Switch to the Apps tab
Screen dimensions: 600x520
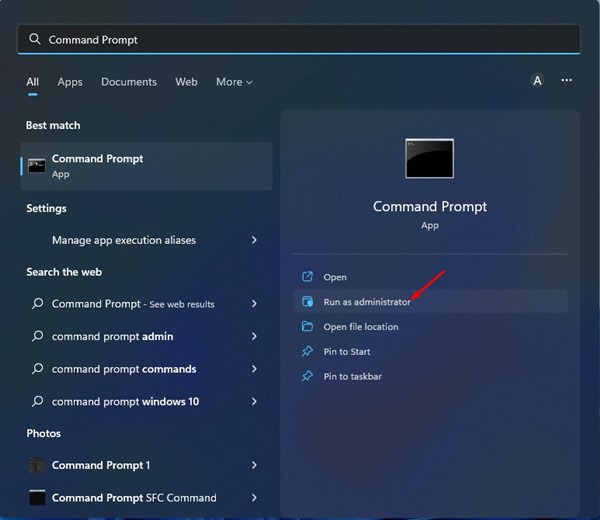coord(70,82)
